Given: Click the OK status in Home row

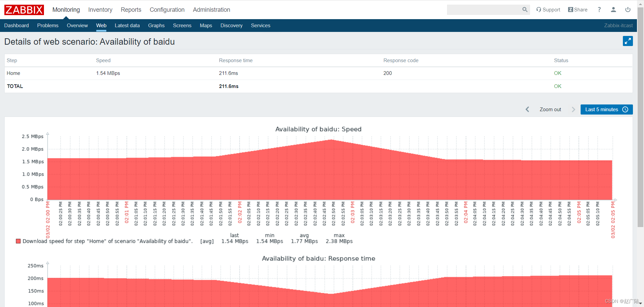Looking at the screenshot, I should (557, 73).
